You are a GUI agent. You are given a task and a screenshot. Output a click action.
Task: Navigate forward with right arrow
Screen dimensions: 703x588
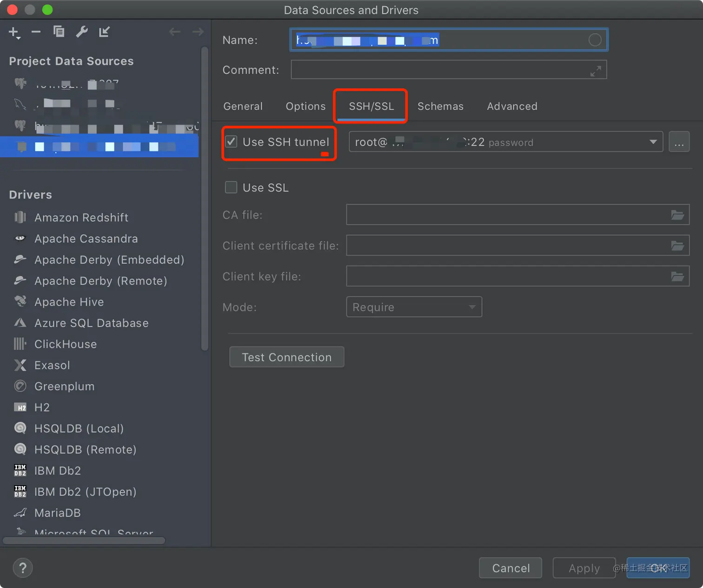tap(198, 32)
